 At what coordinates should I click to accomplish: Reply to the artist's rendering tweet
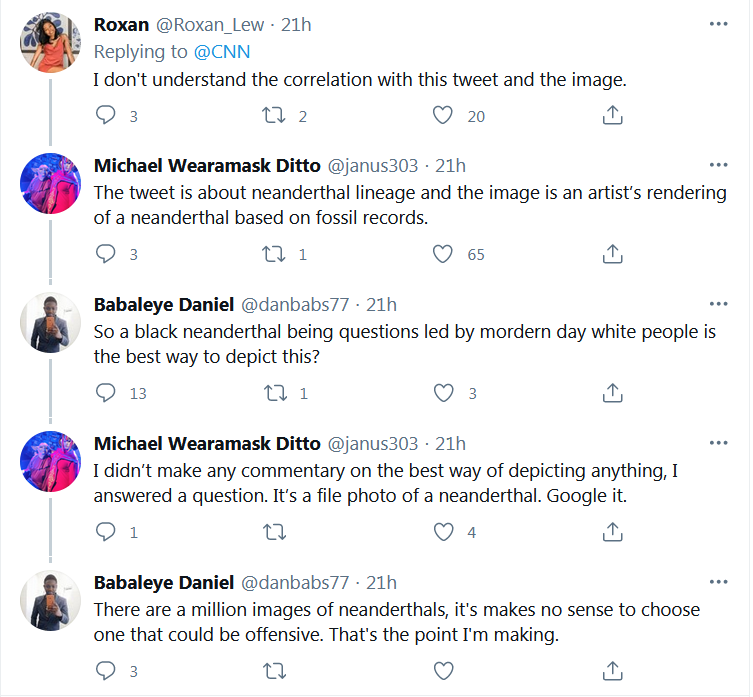(106, 254)
